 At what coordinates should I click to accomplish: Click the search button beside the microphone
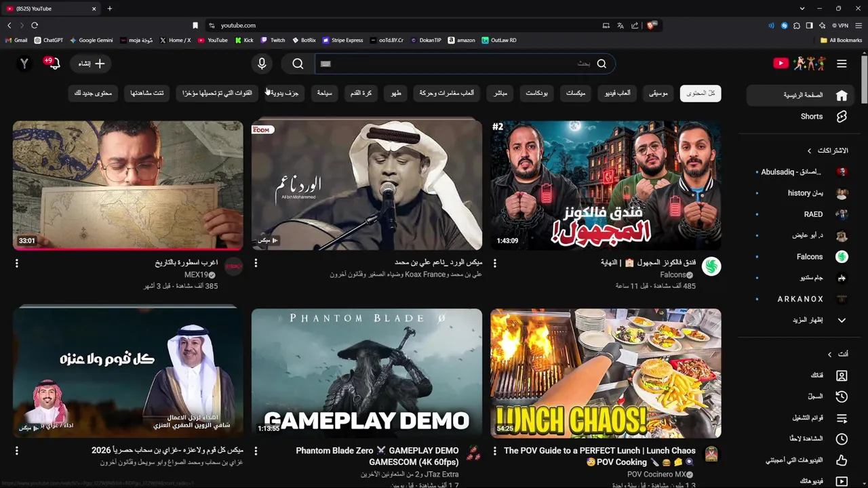pos(298,64)
